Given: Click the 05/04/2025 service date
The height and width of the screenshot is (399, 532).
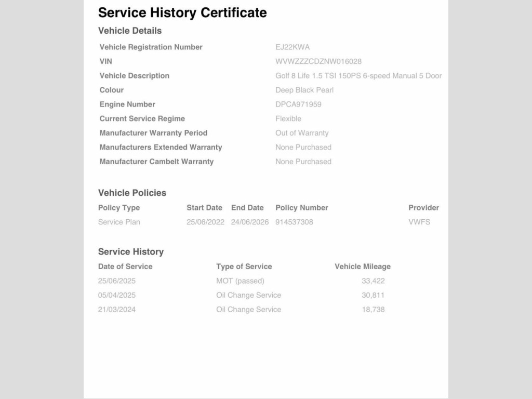Looking at the screenshot, I should [117, 295].
